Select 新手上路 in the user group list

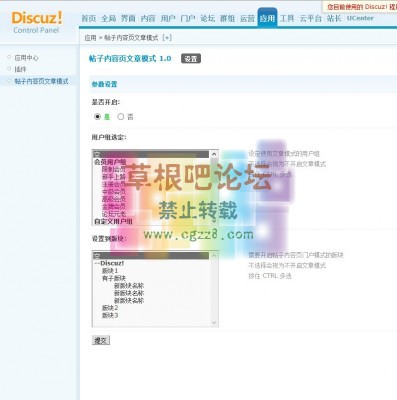coord(114,177)
